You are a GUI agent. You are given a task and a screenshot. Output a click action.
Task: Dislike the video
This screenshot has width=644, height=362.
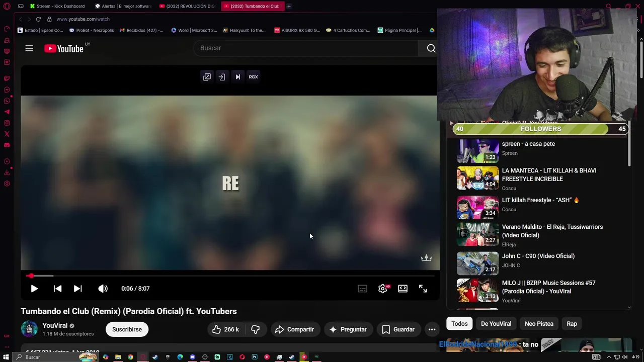tap(256, 329)
